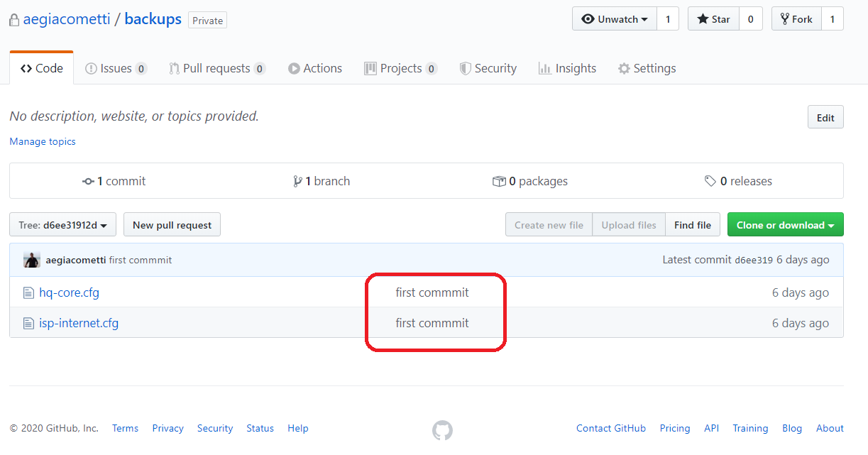Click the packages box icon
The width and height of the screenshot is (868, 455).
(x=499, y=182)
